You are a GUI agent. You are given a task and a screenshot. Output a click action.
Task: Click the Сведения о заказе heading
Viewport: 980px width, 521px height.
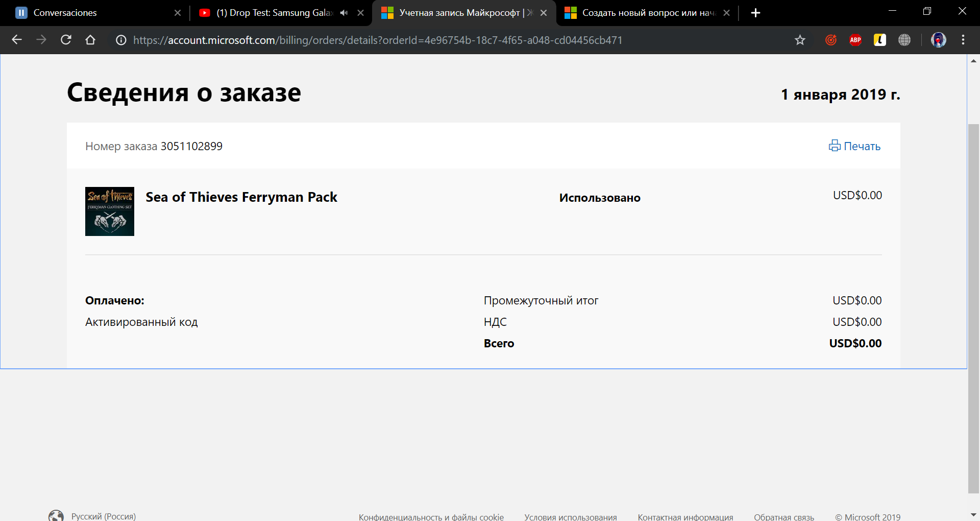[184, 92]
